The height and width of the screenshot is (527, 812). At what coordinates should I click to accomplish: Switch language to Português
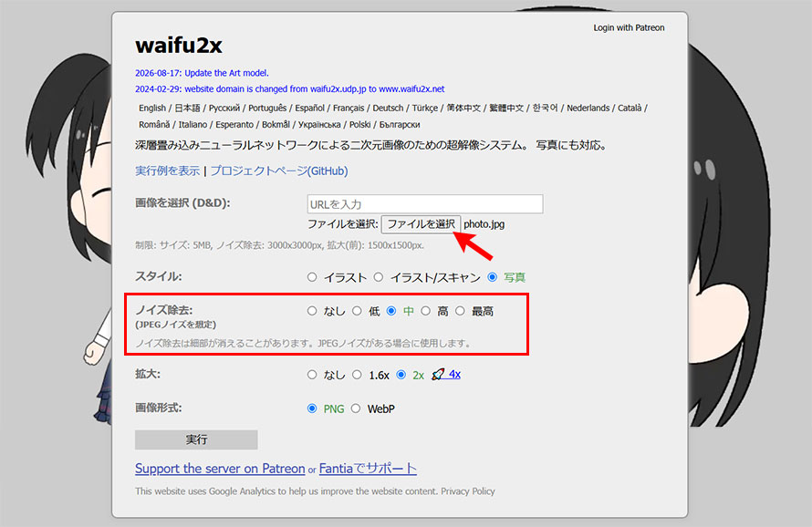(267, 108)
